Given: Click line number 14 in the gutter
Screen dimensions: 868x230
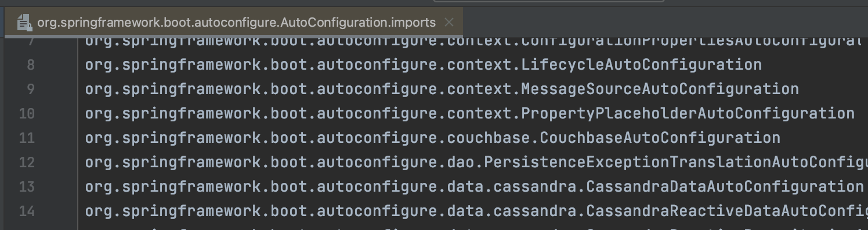Looking at the screenshot, I should (x=27, y=211).
